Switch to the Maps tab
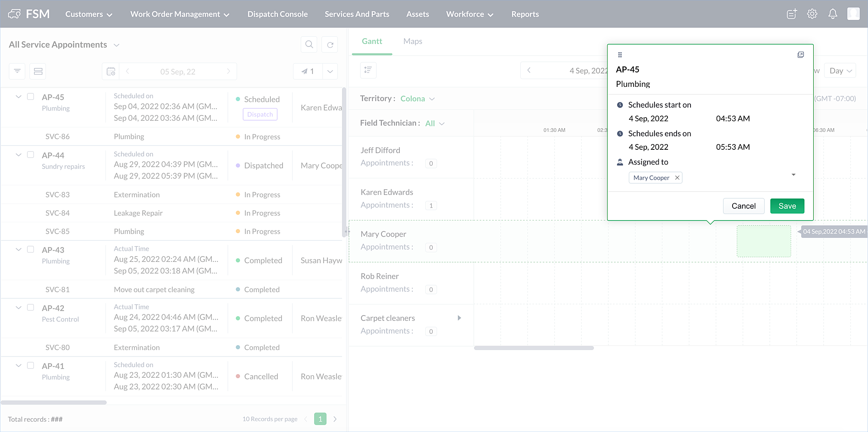The height and width of the screenshot is (432, 868). tap(412, 41)
